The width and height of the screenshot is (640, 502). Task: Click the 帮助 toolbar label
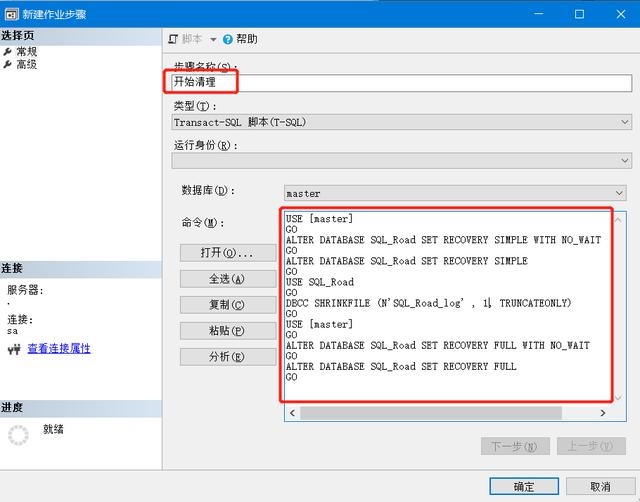click(x=247, y=39)
